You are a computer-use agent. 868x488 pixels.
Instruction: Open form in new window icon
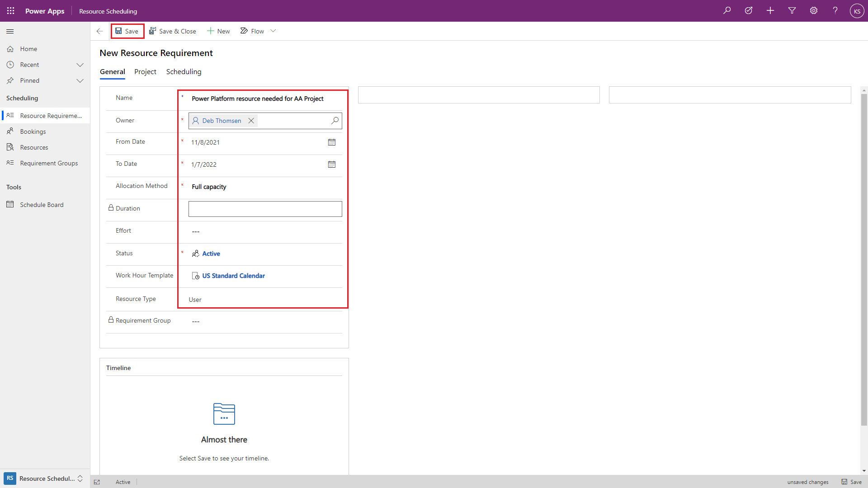point(97,482)
